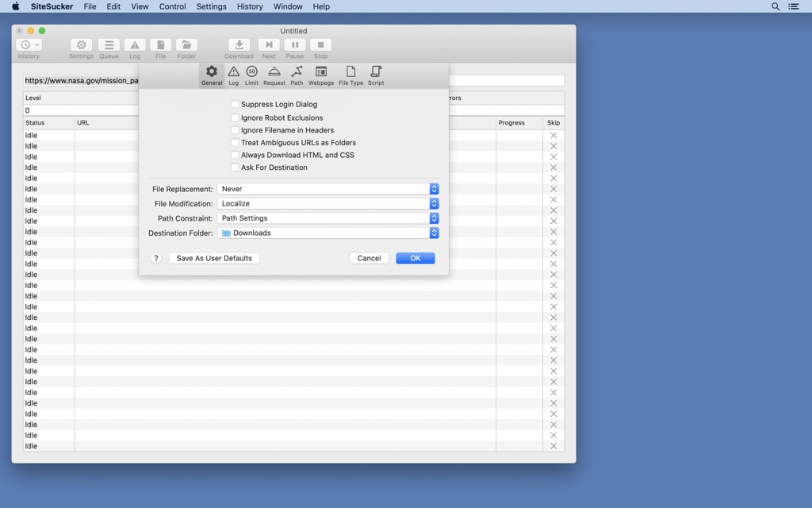
Task: Open the Script settings tab
Action: [x=376, y=75]
